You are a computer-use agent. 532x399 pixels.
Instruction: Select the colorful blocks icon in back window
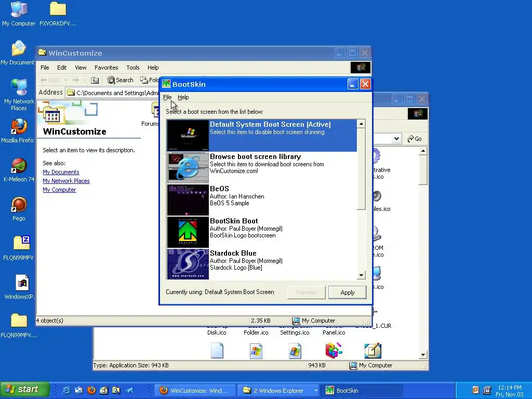[334, 351]
